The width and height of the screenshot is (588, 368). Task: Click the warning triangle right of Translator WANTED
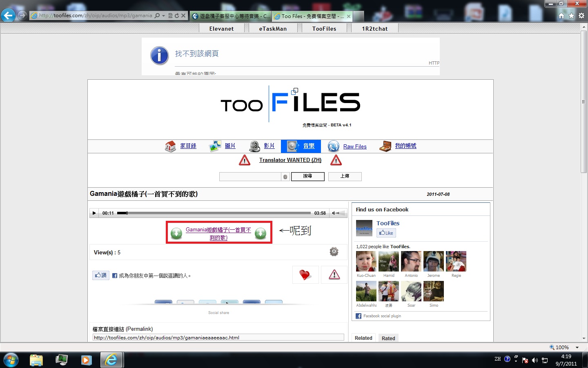(x=336, y=160)
